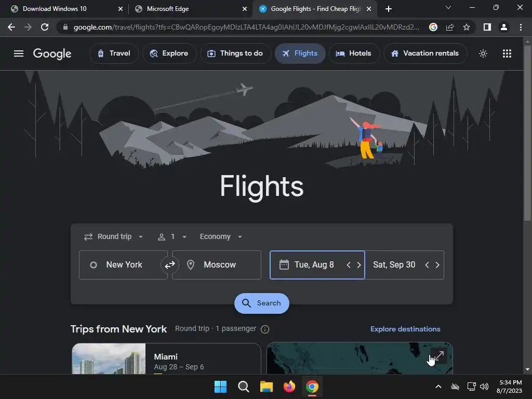Viewport: 532px width, 399px height.
Task: Open the Miami trip card
Action: (x=166, y=358)
